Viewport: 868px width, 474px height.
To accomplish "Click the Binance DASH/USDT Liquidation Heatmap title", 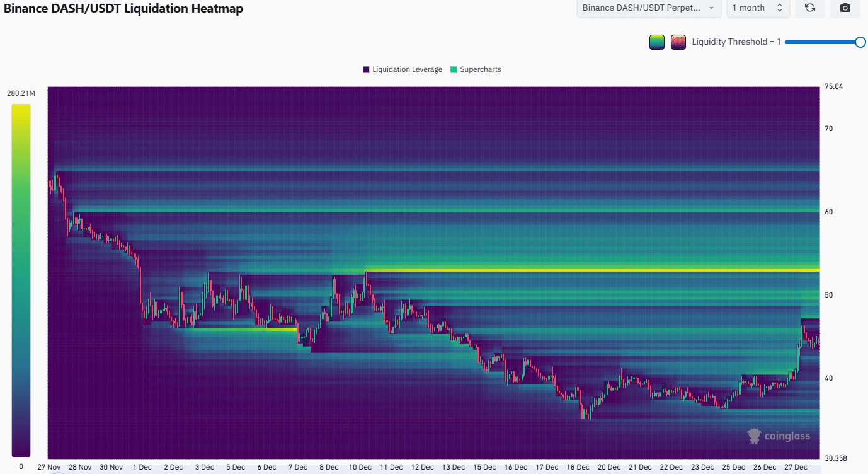I will click(x=123, y=9).
